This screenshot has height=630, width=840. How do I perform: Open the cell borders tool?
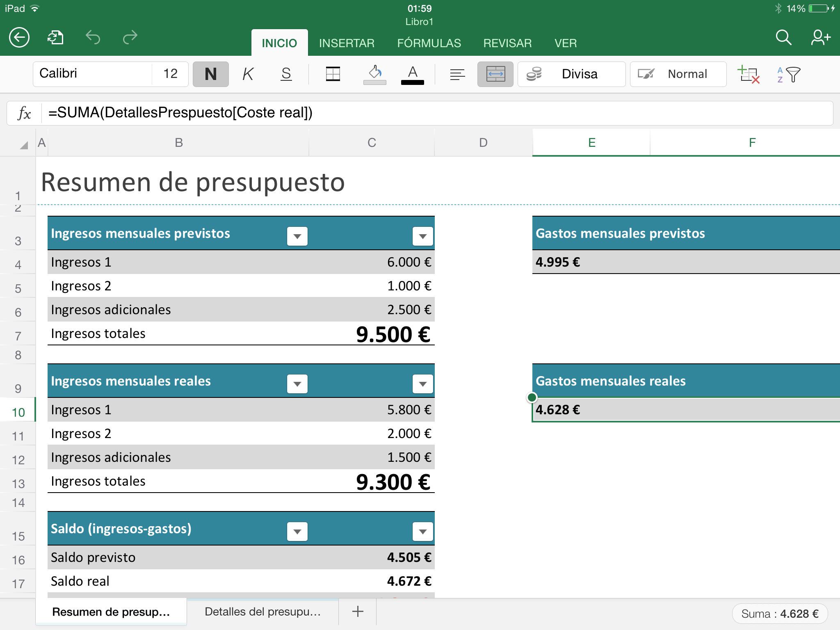(x=333, y=74)
